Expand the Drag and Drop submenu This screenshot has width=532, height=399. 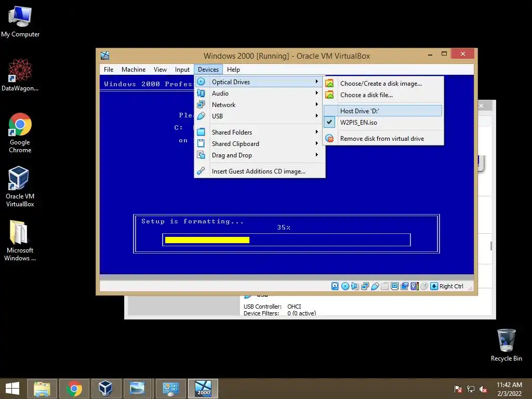coord(260,155)
